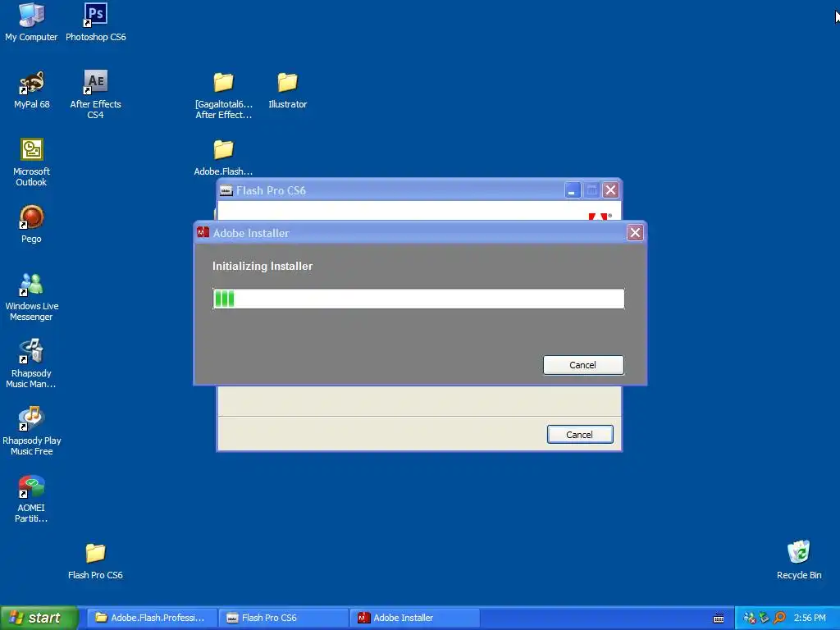Click the orange magnifier tray icon
840x630 pixels.
point(779,618)
